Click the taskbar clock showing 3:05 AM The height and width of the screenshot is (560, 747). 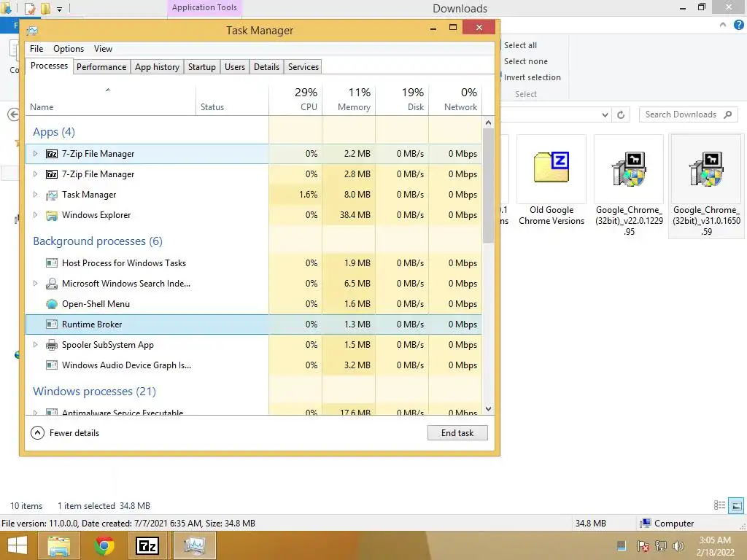(715, 546)
